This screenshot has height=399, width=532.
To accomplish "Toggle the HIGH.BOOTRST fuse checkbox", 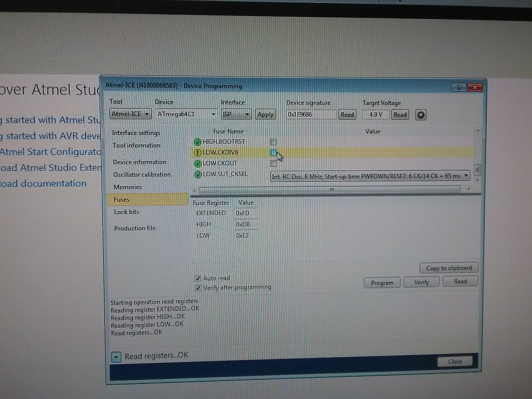I will coord(273,142).
